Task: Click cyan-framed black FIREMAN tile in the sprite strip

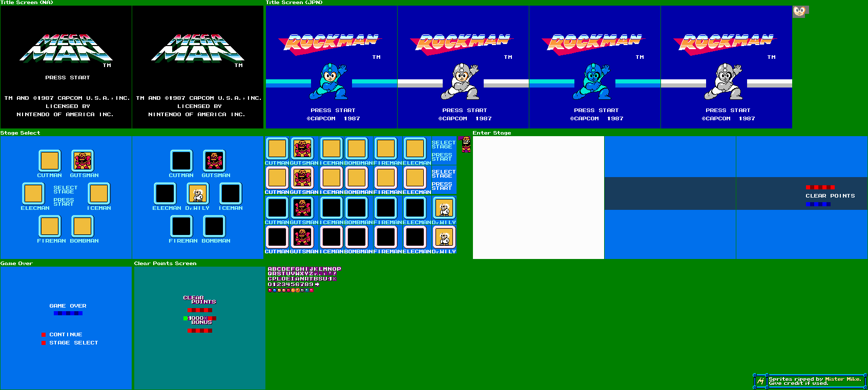Action: tap(386, 208)
